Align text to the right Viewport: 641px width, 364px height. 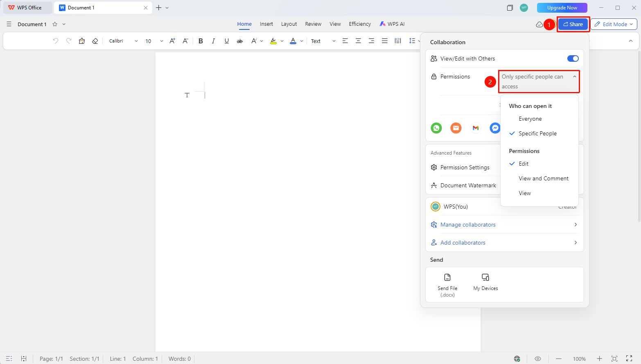coord(371,41)
